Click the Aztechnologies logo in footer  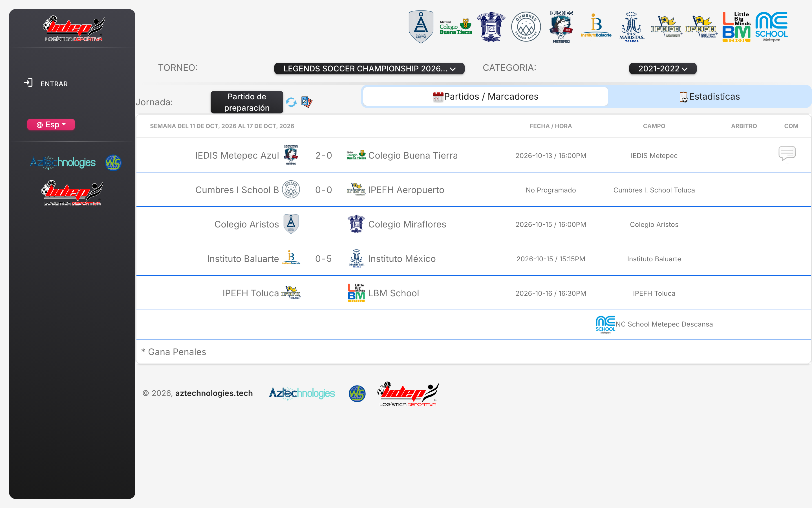tap(302, 393)
